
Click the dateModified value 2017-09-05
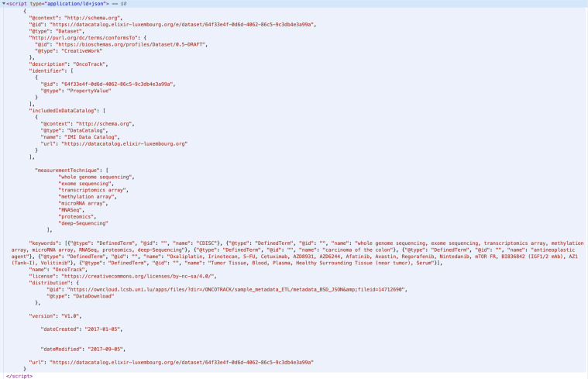coord(106,349)
